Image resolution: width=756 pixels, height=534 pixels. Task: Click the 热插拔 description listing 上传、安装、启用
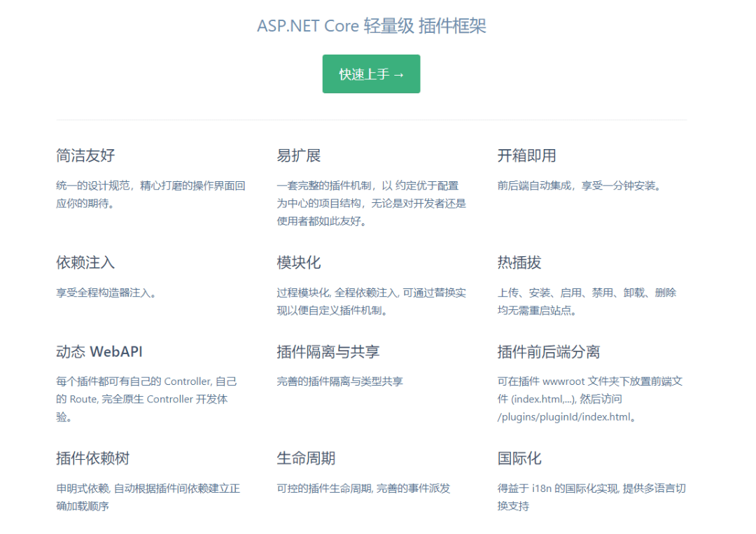point(587,301)
